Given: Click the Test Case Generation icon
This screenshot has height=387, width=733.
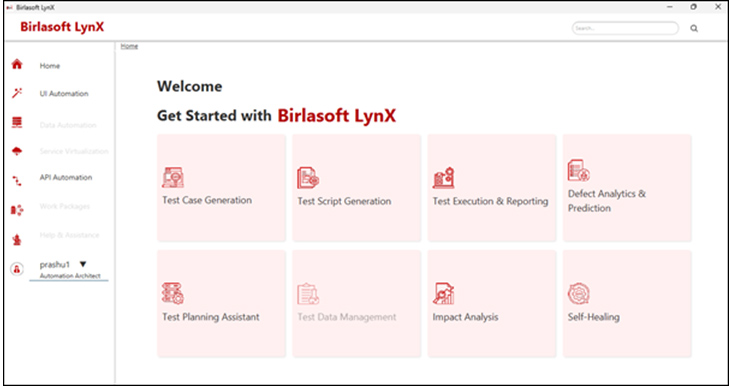Looking at the screenshot, I should 173,178.
